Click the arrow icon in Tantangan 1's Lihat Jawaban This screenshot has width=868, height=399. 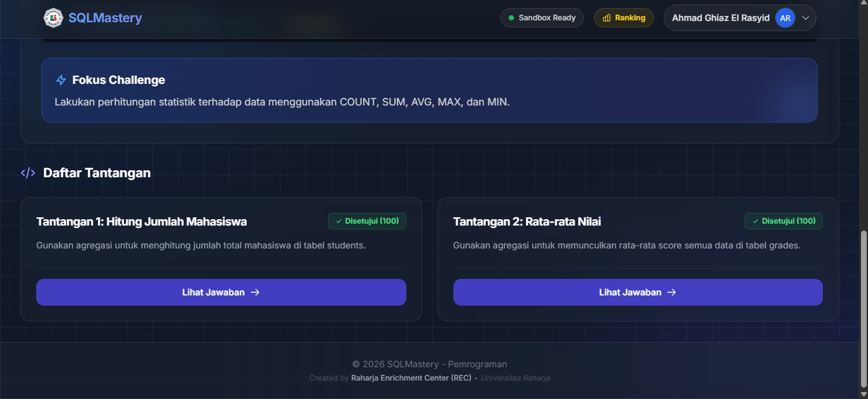pyautogui.click(x=255, y=292)
